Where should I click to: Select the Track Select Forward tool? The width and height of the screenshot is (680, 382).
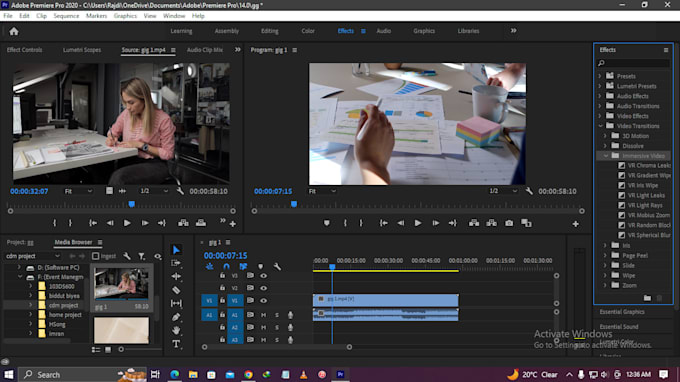(176, 263)
